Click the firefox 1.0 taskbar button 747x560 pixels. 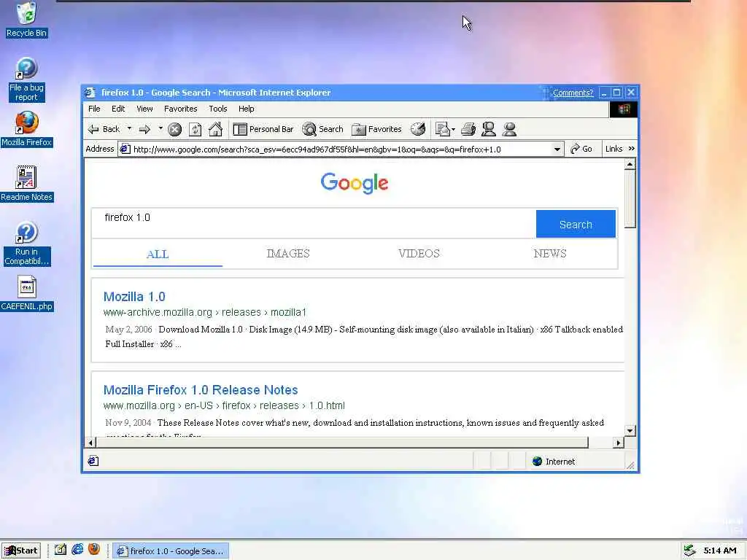[171, 551]
